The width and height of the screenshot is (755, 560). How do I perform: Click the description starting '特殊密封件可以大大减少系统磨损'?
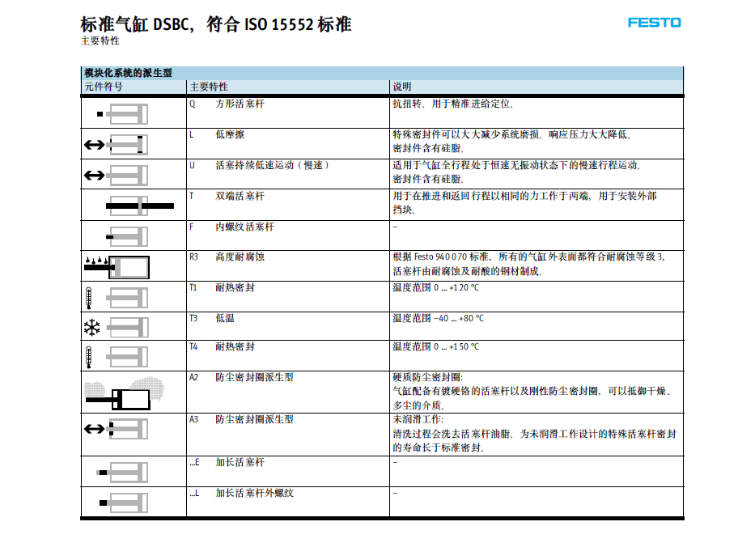click(512, 141)
